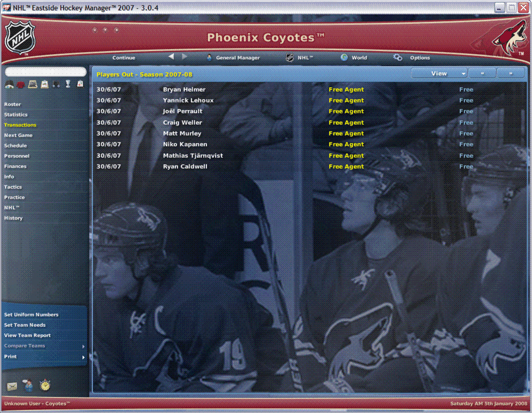Open Tactics from sidebar
Screen dimensions: 532x413
tap(13, 187)
